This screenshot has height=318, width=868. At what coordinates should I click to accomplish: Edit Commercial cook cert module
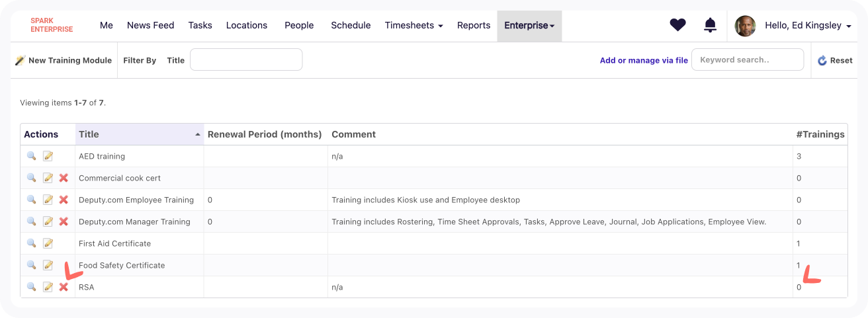[48, 178]
